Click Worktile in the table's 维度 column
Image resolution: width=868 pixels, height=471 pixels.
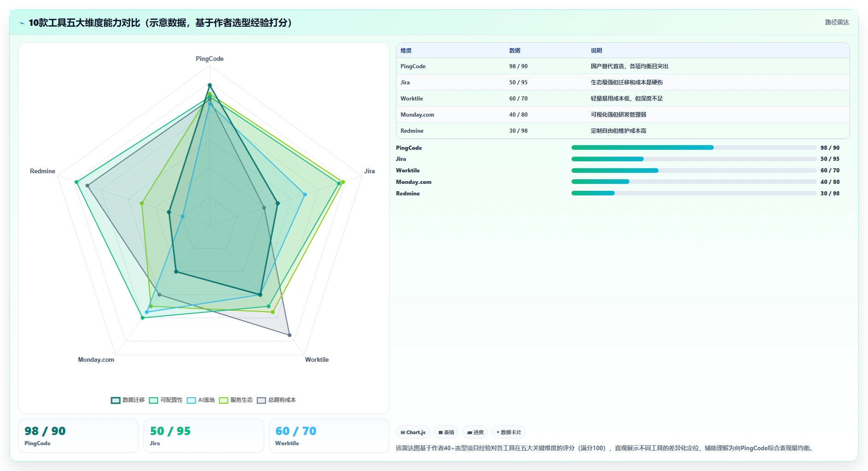tap(412, 99)
